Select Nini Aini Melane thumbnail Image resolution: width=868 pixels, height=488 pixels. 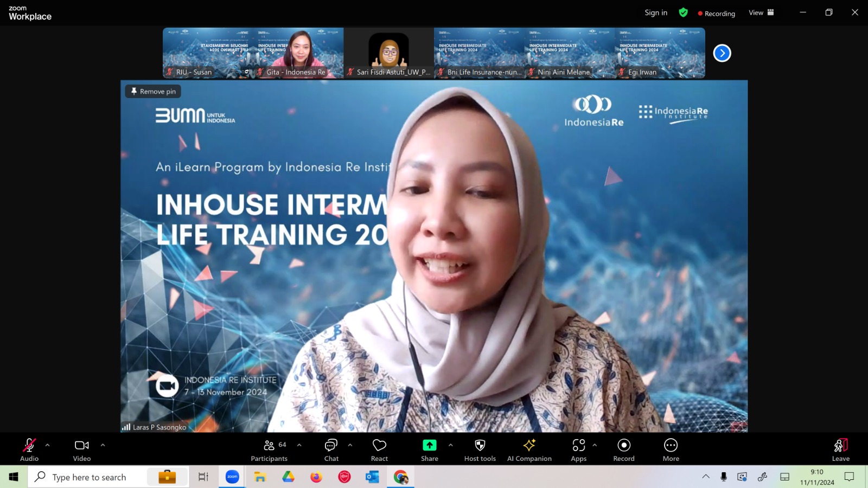click(x=570, y=53)
